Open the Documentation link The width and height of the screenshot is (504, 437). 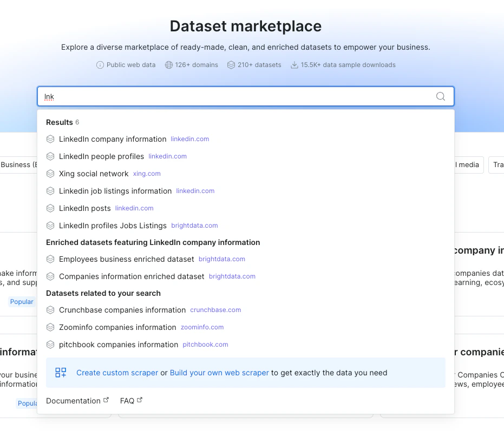tap(73, 401)
